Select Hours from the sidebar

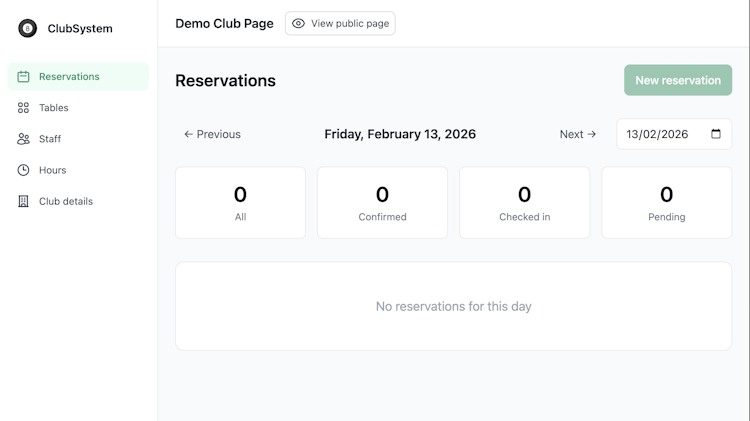pos(52,170)
